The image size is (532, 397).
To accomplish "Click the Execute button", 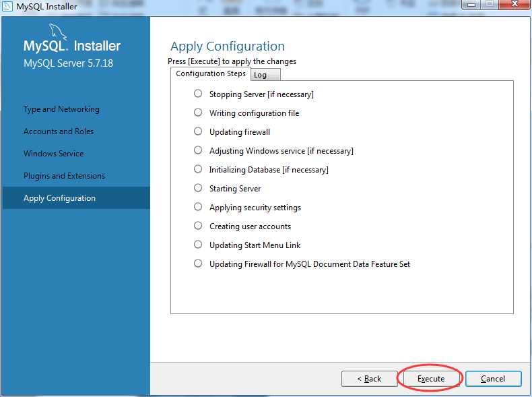I will [430, 378].
